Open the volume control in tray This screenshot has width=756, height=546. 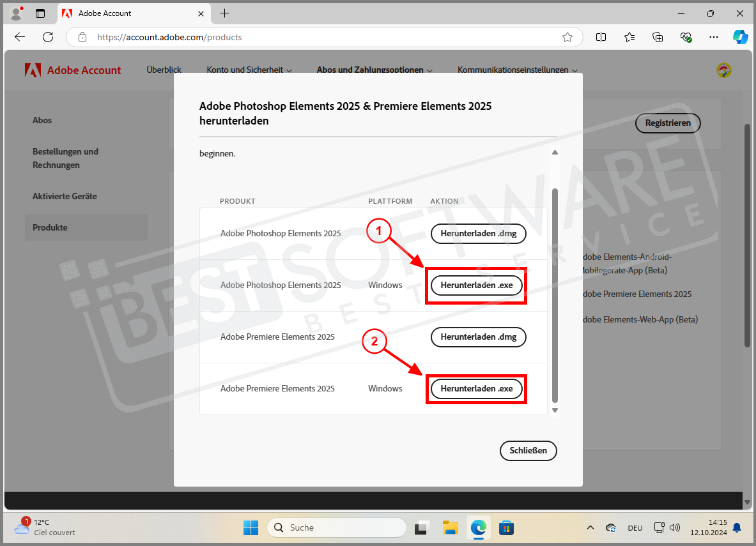click(x=675, y=527)
